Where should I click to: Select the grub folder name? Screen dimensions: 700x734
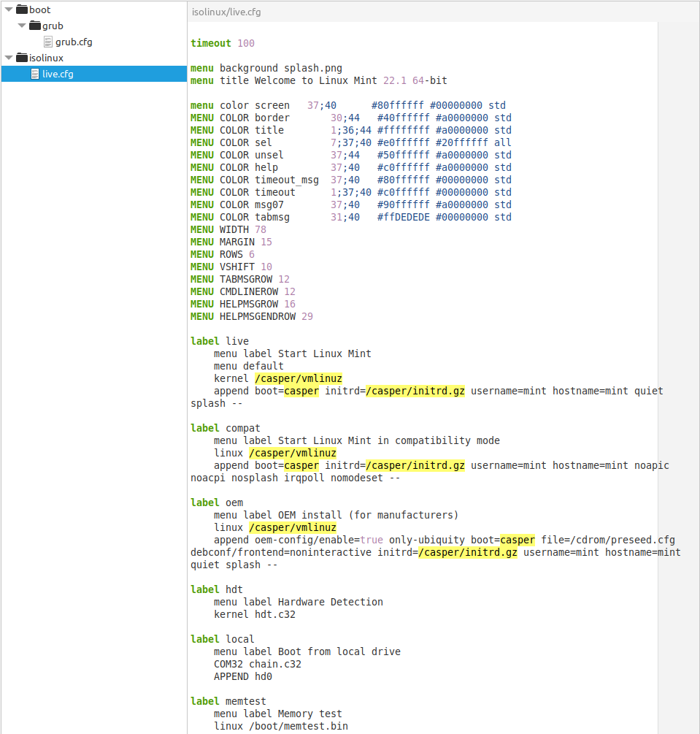(53, 26)
